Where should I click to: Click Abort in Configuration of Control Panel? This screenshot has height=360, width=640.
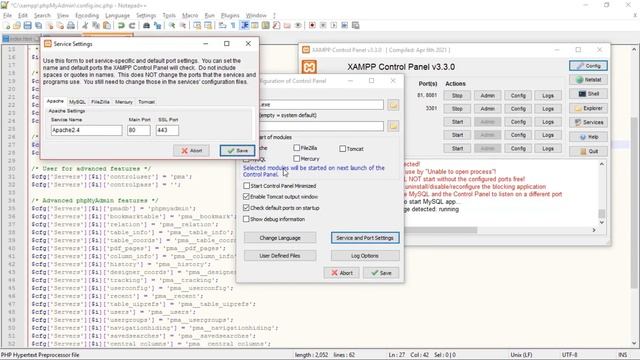coord(342,273)
